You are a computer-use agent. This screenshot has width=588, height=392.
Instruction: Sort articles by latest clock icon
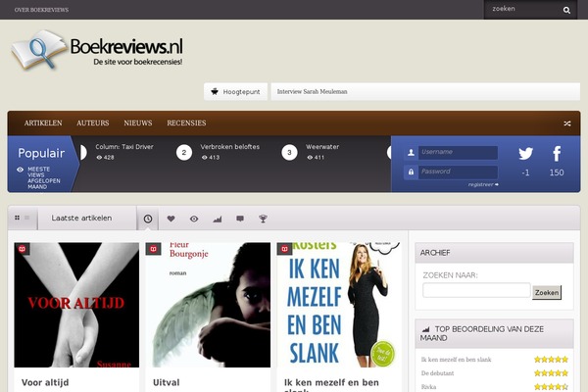tap(148, 219)
